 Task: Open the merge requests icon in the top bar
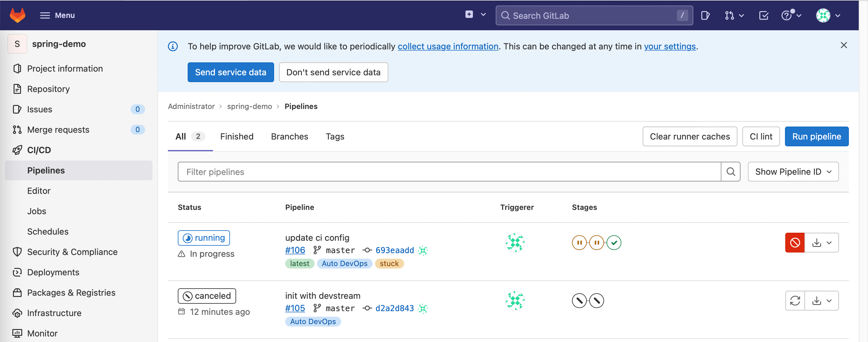pyautogui.click(x=729, y=15)
